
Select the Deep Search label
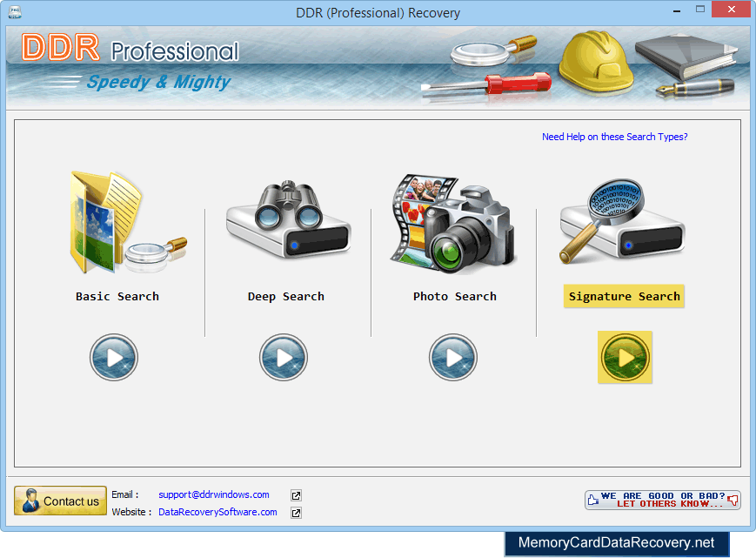point(286,296)
